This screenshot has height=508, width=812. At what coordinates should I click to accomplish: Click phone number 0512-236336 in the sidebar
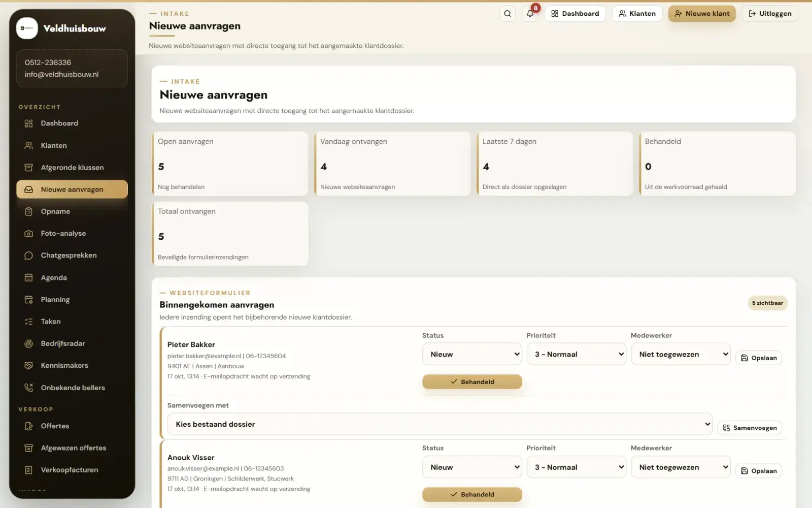click(48, 62)
